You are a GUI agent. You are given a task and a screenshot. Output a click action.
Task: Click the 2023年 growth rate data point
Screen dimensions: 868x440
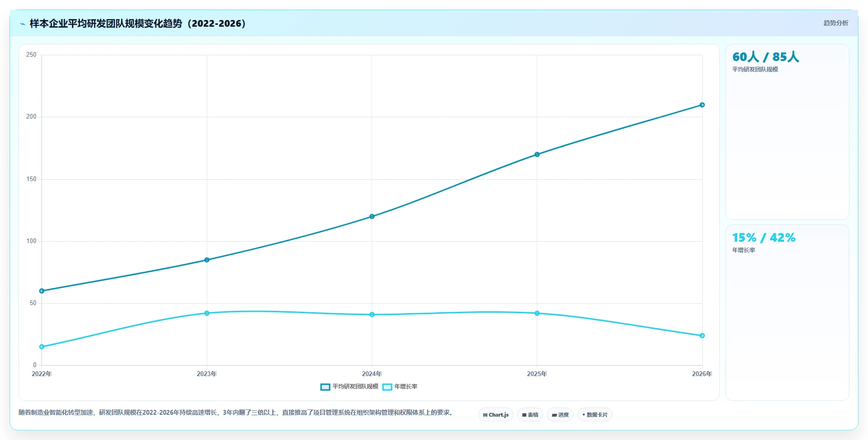[x=207, y=313]
